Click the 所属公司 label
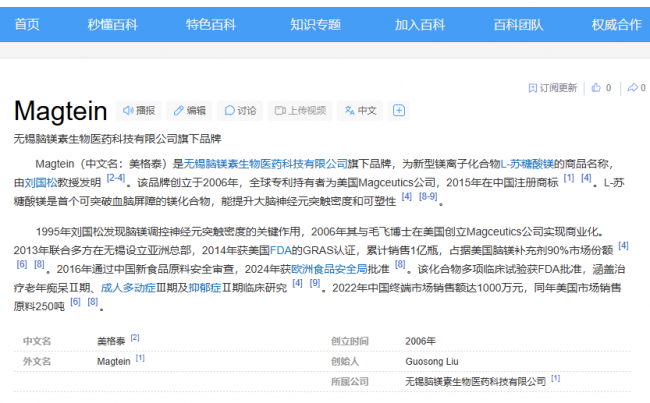This screenshot has height=403, width=650. pyautogui.click(x=349, y=382)
